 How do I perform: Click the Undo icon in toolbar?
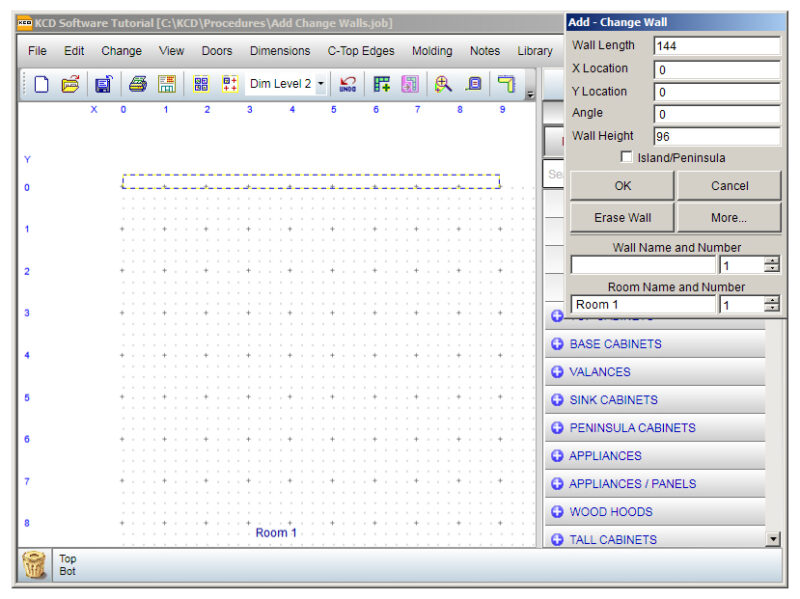point(348,85)
